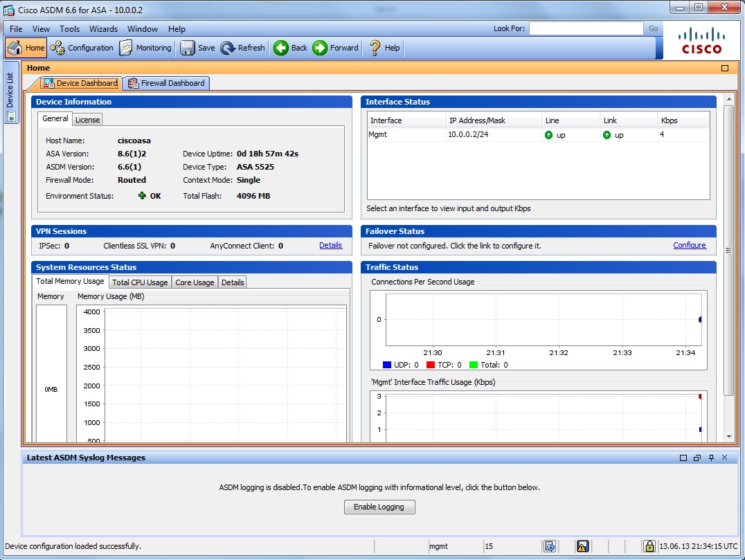745x560 pixels.
Task: Select the Mgmt interface row
Action: [x=538, y=134]
